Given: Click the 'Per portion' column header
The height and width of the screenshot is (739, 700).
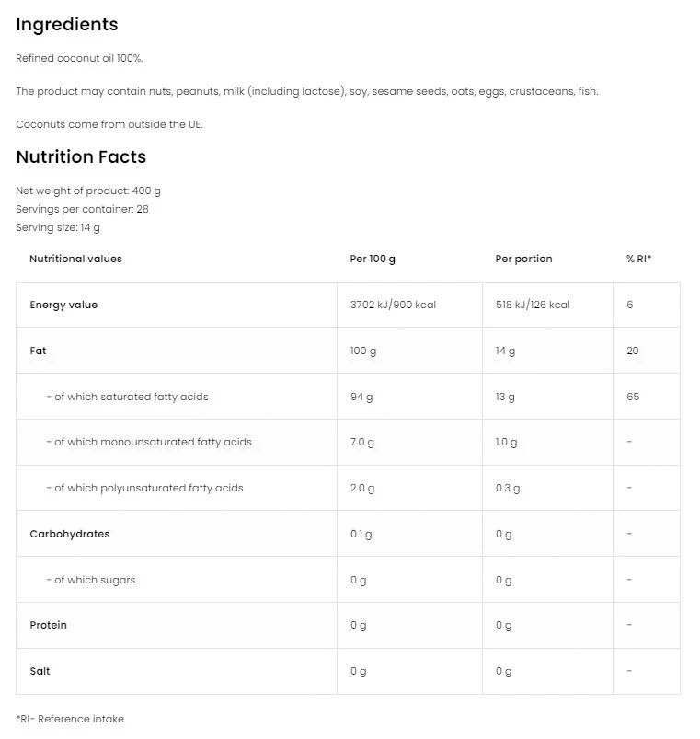Looking at the screenshot, I should click(523, 259).
